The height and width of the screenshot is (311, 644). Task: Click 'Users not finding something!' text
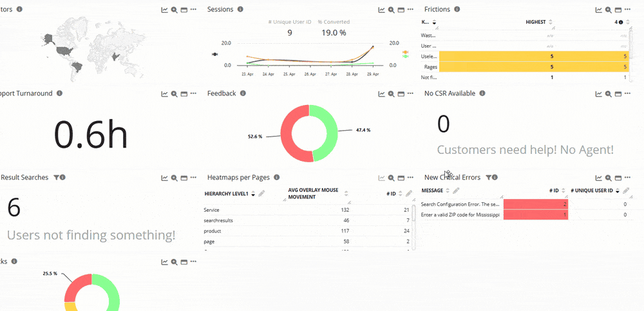(x=91, y=236)
